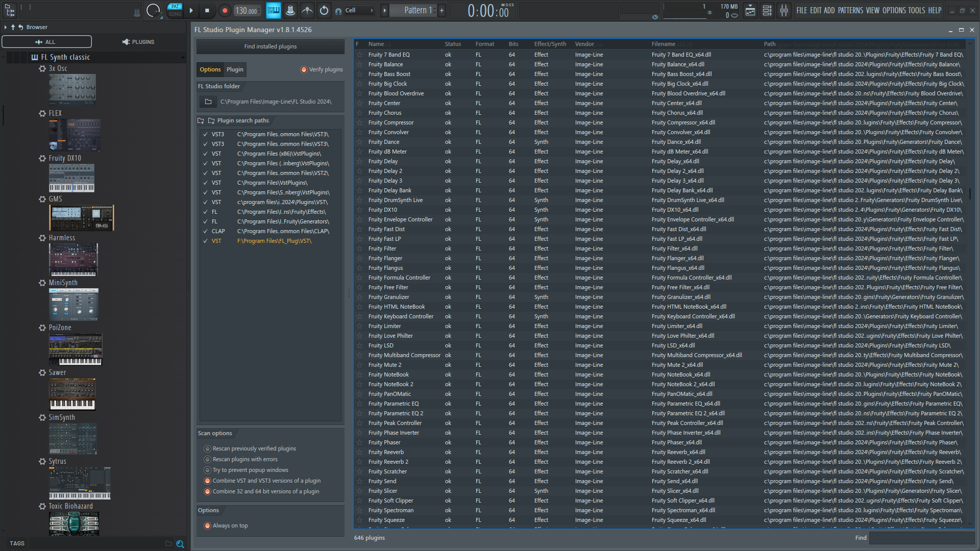980x551 pixels.
Task: Click Find installed plugins button
Action: (x=271, y=46)
